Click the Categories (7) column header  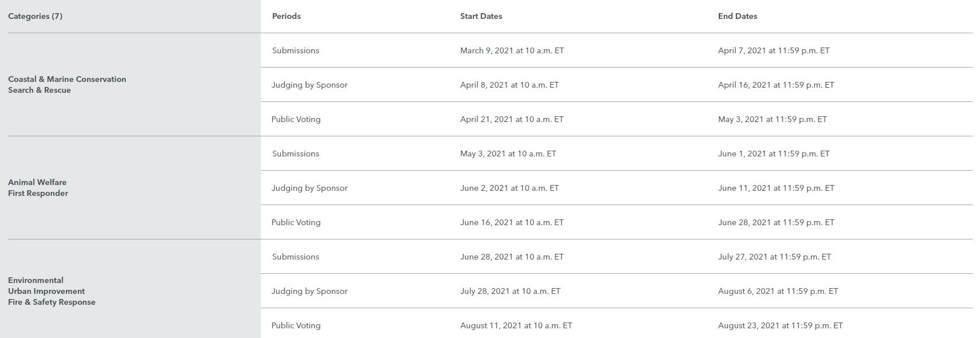point(35,16)
